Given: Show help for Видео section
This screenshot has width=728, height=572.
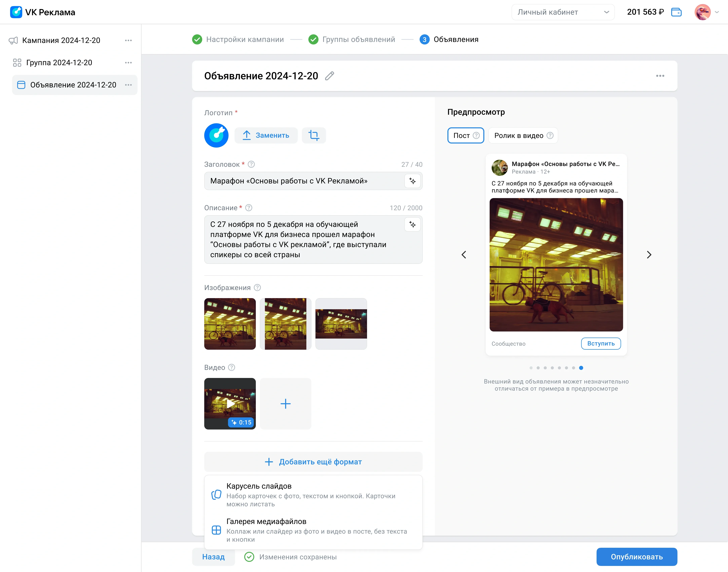Looking at the screenshot, I should pos(232,367).
